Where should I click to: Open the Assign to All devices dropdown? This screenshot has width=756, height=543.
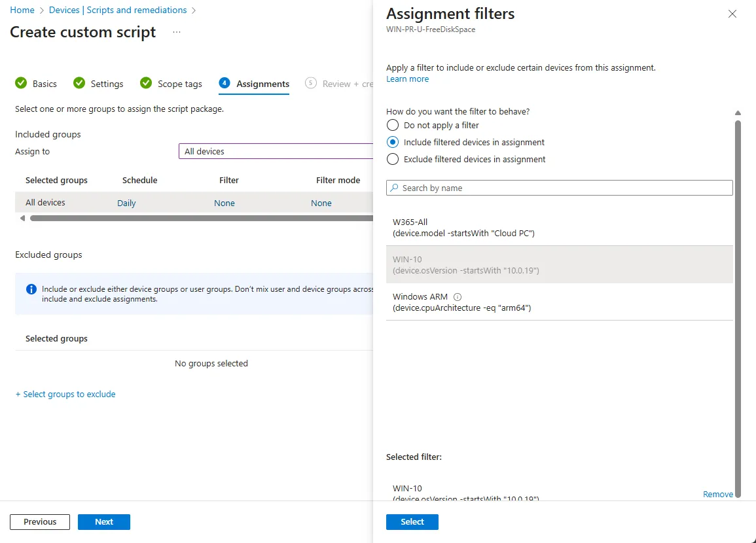[x=276, y=151]
